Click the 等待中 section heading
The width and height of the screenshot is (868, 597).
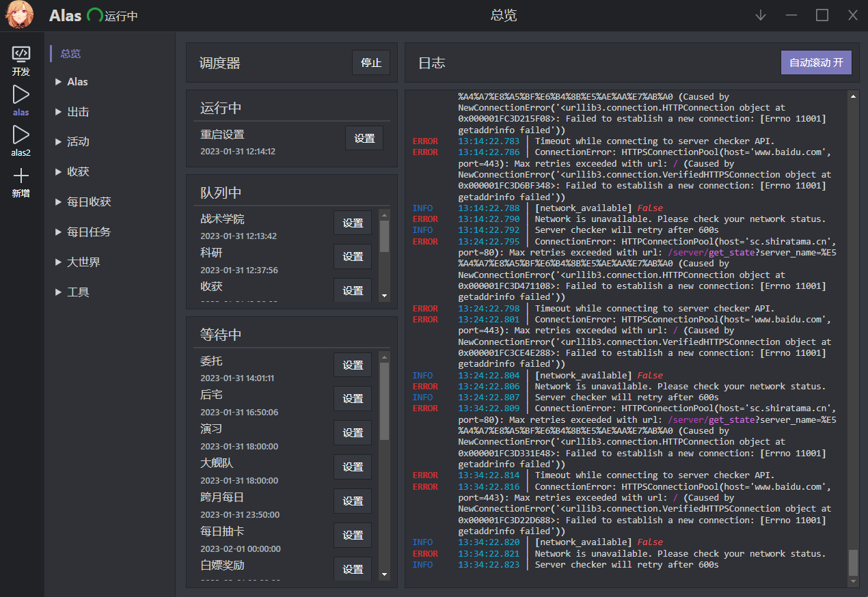[x=221, y=335]
